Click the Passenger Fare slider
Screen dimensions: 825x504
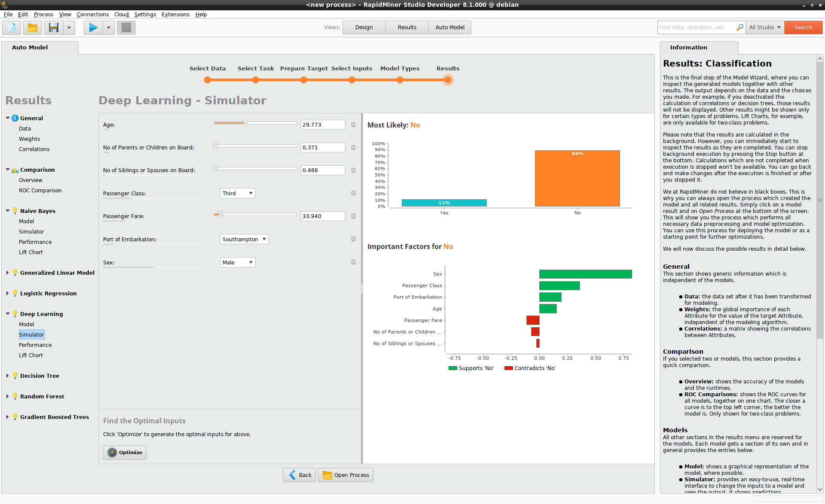click(220, 214)
